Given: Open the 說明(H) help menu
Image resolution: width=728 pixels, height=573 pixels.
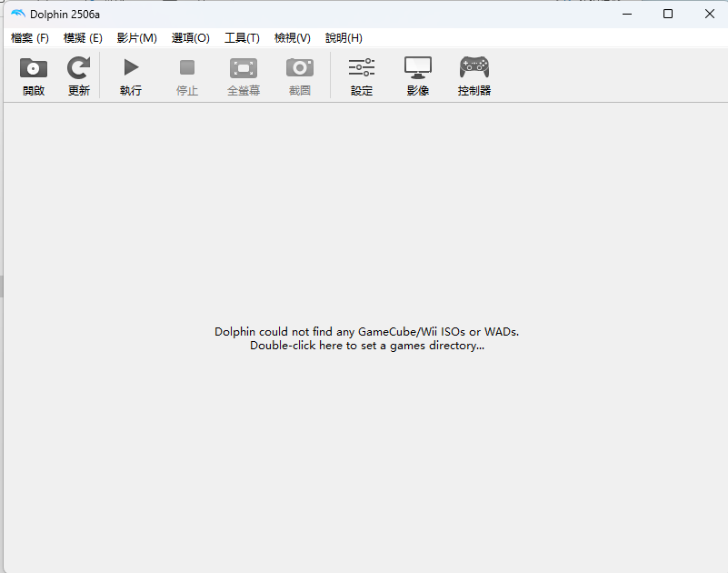Looking at the screenshot, I should [x=344, y=38].
